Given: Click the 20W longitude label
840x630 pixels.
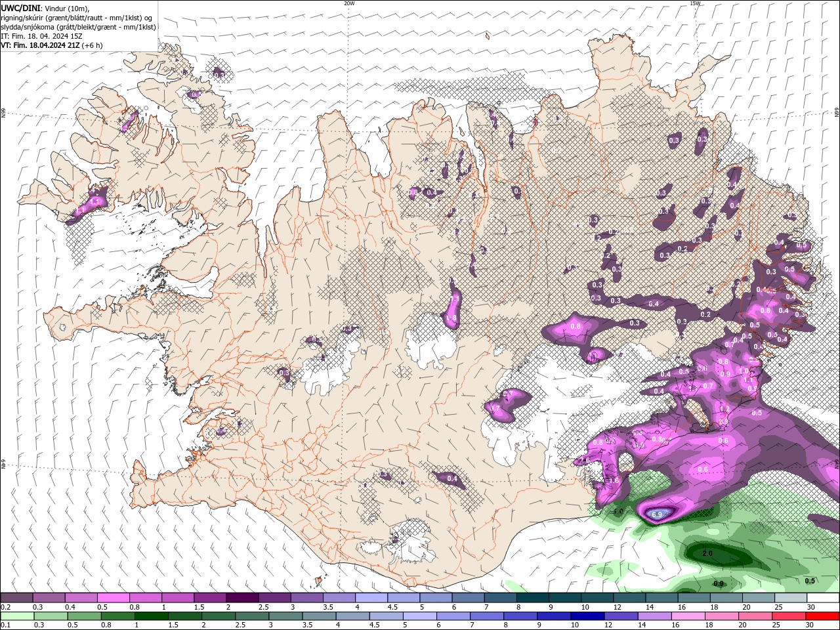Looking at the screenshot, I should (349, 3).
